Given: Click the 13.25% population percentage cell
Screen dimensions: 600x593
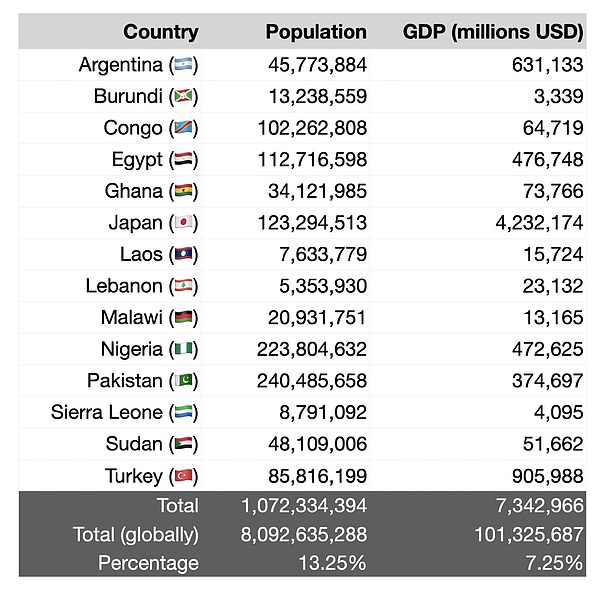Looking at the screenshot, I should point(332,563).
